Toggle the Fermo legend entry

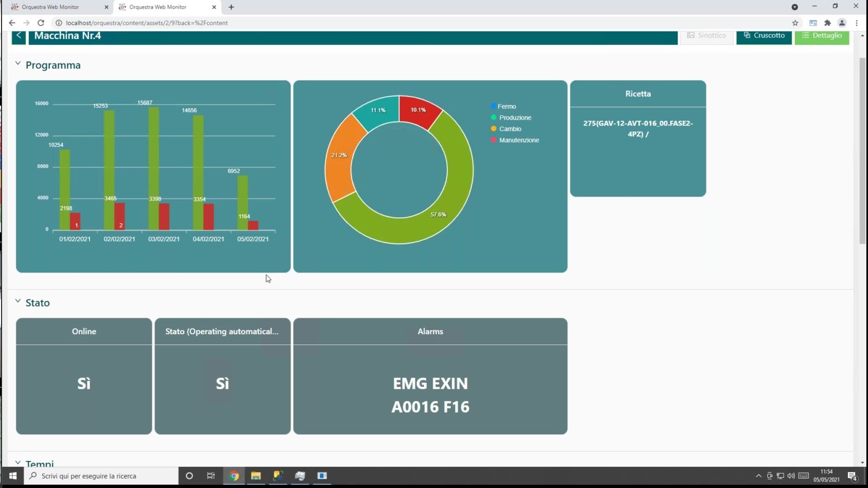[x=504, y=106]
